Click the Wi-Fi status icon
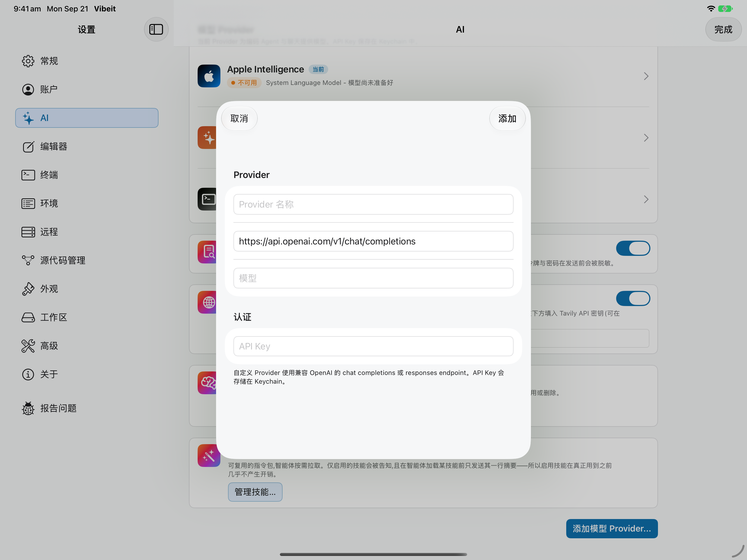 click(x=711, y=8)
